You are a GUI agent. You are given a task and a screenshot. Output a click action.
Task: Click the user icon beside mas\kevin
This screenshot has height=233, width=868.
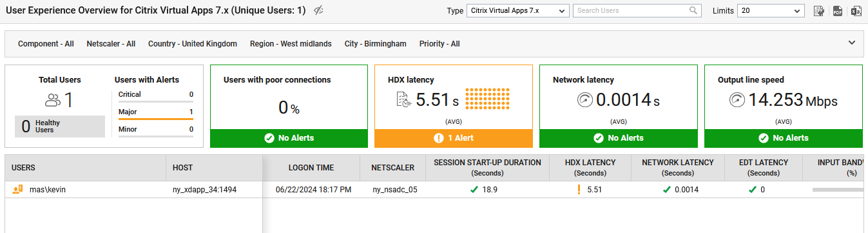click(x=18, y=190)
